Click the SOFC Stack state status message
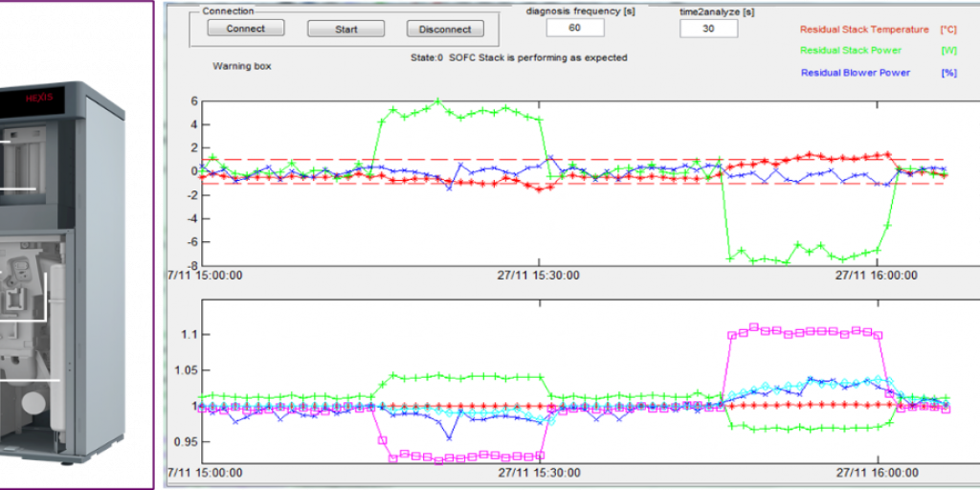The height and width of the screenshot is (490, 980). point(519,57)
